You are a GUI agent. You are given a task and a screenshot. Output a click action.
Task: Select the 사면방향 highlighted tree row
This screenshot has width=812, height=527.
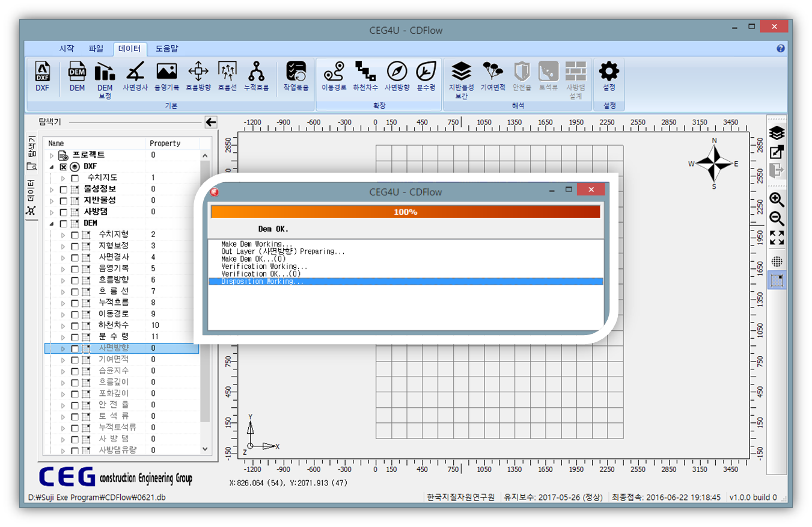tap(121, 348)
